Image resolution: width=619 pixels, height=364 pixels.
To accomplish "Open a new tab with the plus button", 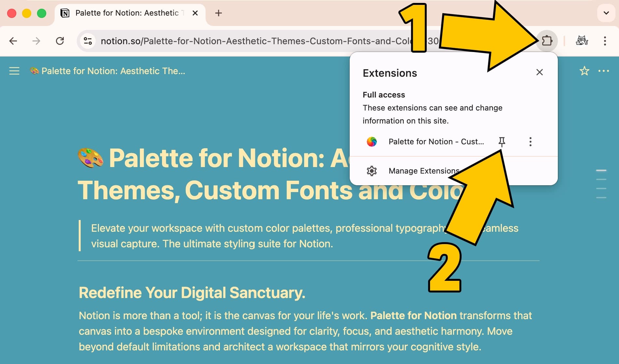I will [x=218, y=13].
